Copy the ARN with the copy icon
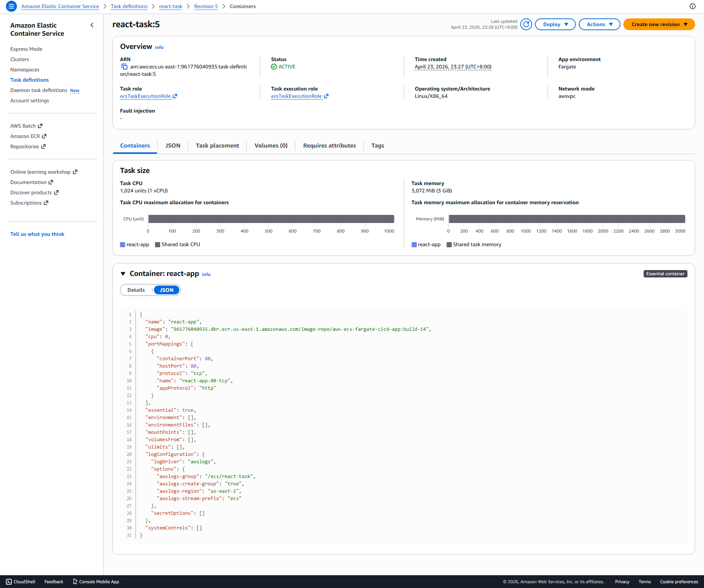 pos(124,67)
